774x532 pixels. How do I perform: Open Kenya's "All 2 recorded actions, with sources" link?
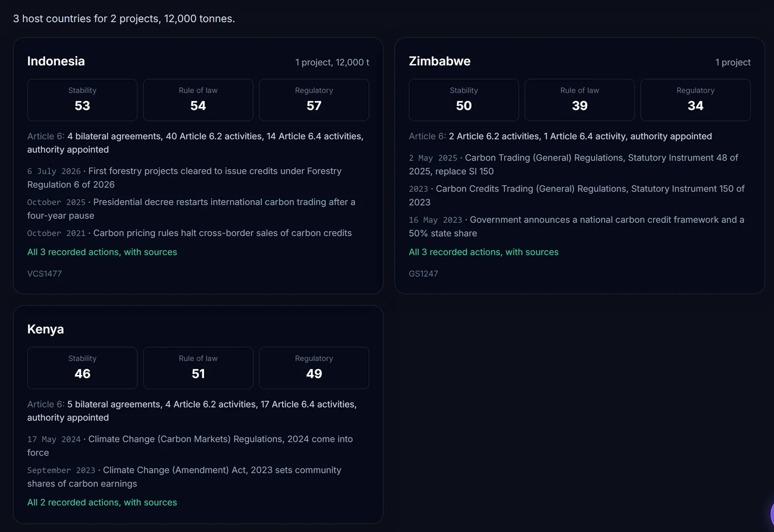click(102, 503)
